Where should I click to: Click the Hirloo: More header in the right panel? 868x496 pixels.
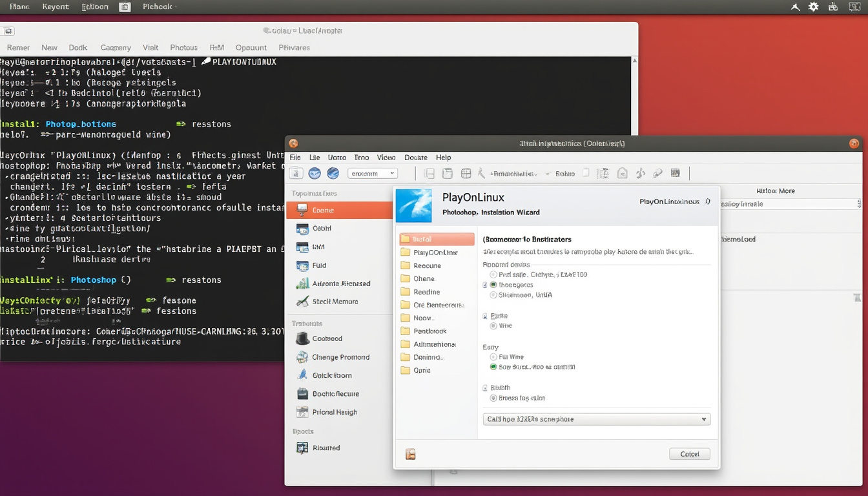[776, 191]
